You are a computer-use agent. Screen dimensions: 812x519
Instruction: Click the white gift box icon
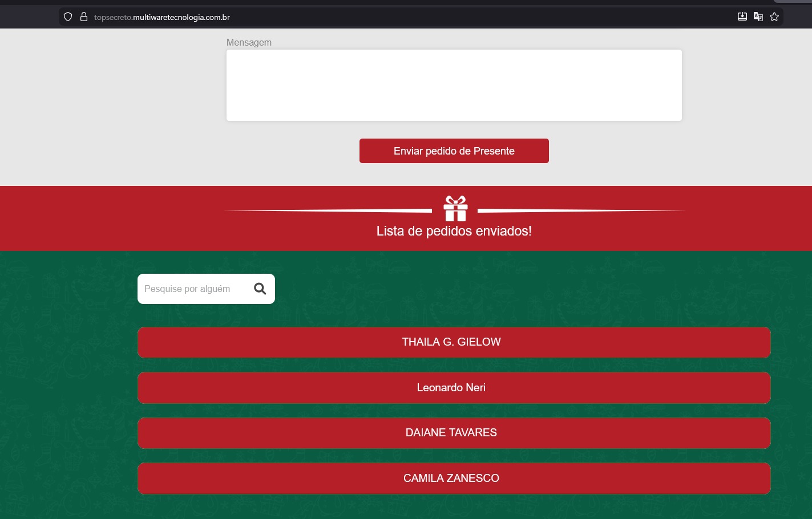coord(455,209)
